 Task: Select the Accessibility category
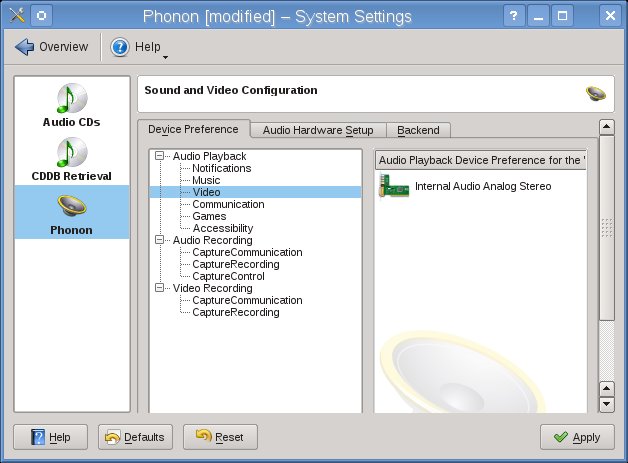pos(223,228)
